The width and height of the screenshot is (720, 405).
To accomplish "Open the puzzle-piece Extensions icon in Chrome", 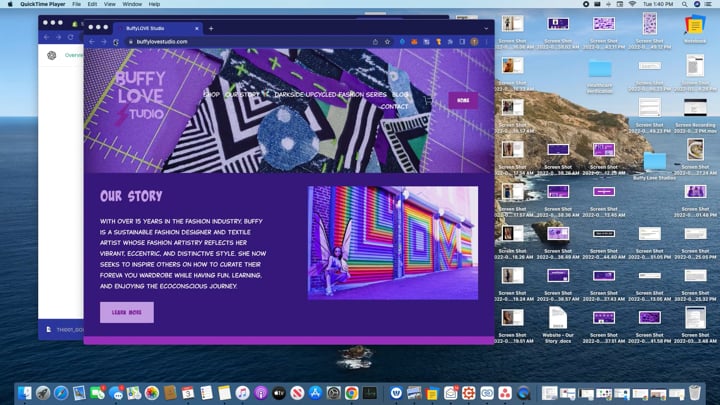I will click(x=450, y=42).
